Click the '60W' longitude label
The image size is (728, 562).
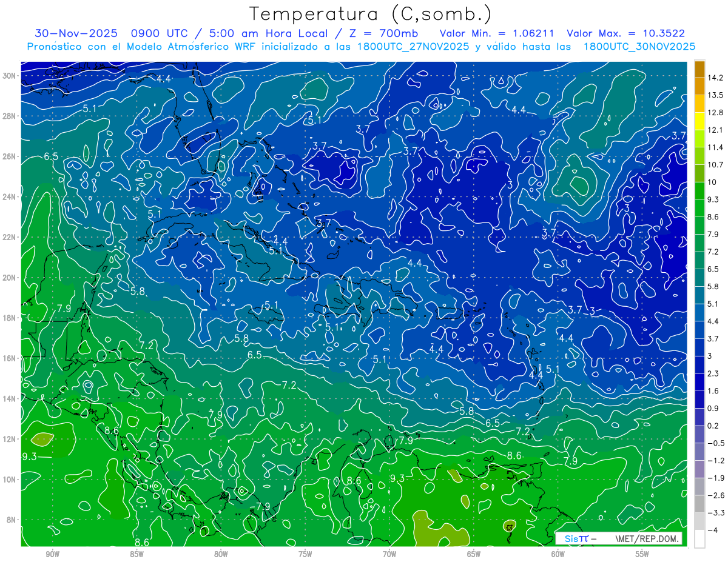pyautogui.click(x=558, y=554)
